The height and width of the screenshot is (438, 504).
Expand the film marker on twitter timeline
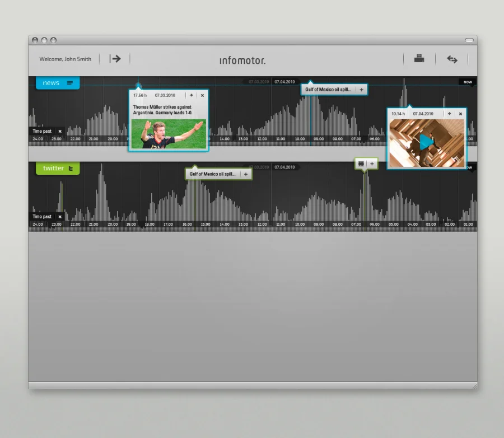point(372,164)
